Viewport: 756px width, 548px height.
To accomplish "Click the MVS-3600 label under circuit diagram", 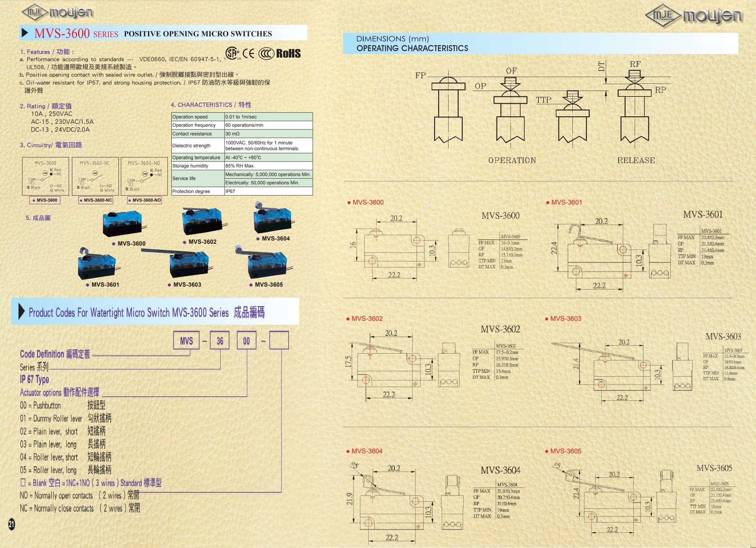I will (45, 200).
